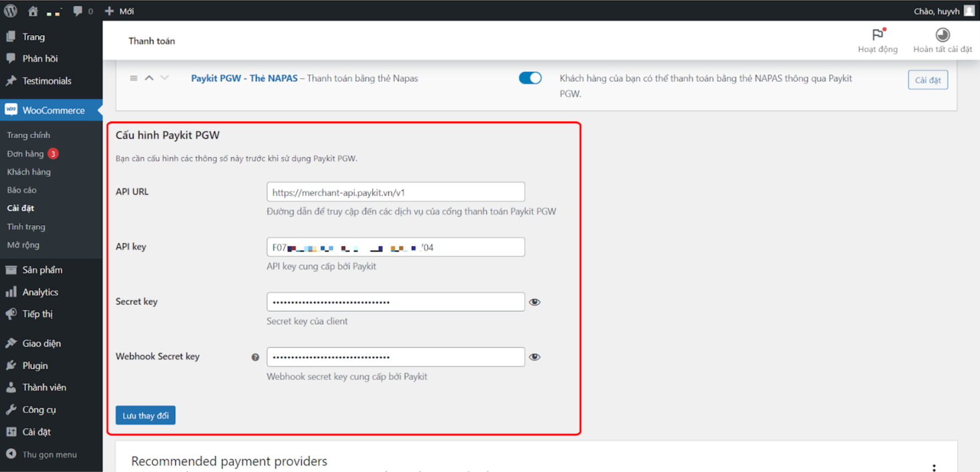Click the Secret key input field

[x=395, y=302]
